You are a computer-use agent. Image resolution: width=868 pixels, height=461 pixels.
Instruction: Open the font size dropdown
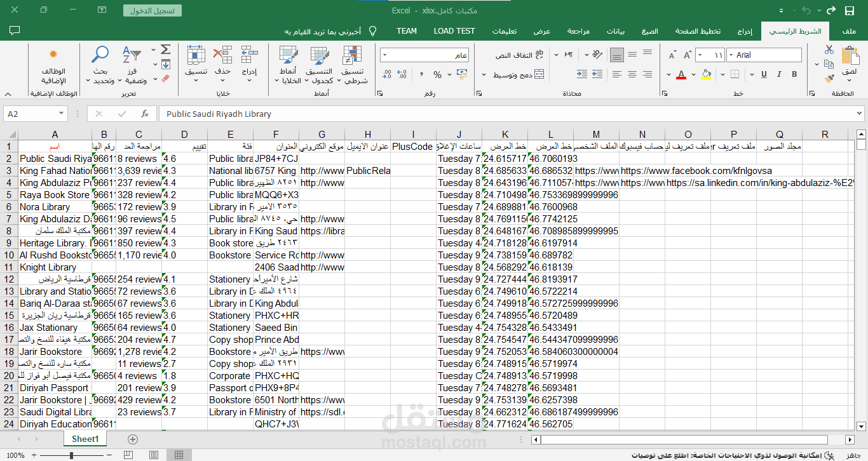click(700, 55)
